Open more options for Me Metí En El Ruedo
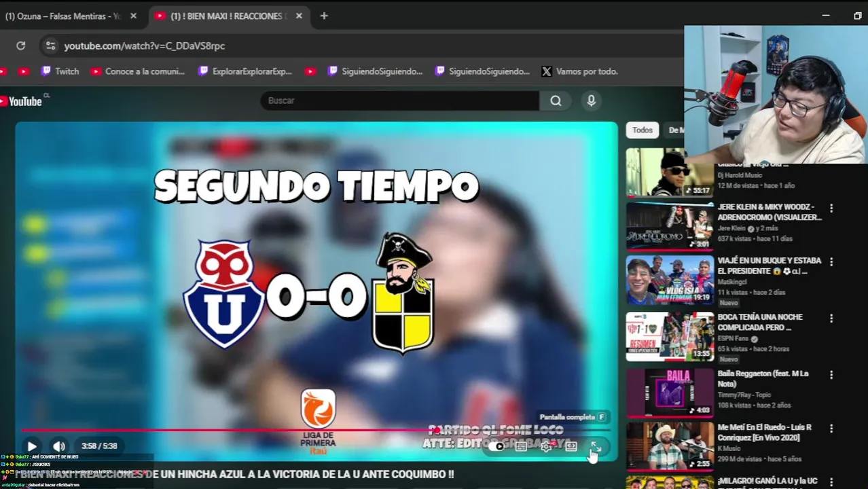This screenshot has height=489, width=868. point(831,429)
